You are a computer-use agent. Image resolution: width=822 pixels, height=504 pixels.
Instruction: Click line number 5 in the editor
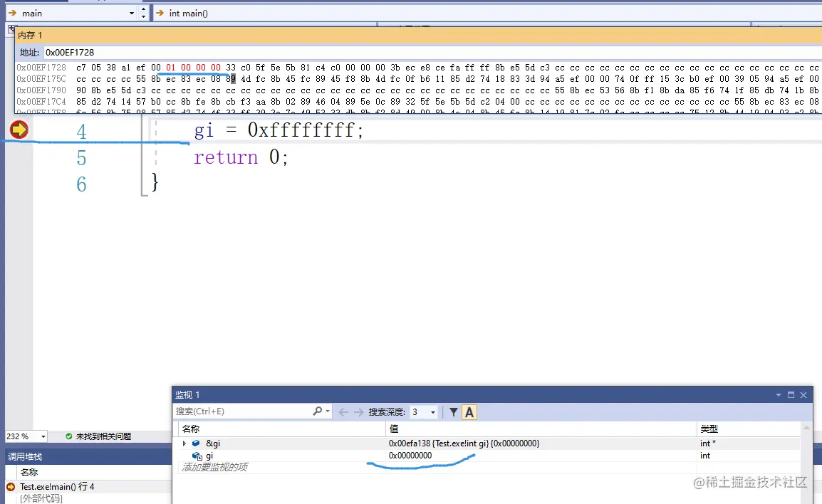[81, 158]
